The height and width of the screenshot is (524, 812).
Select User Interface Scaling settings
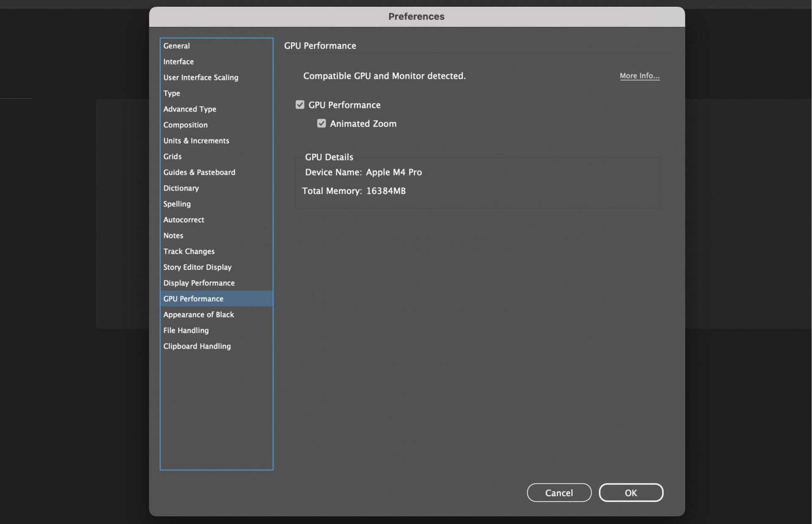tap(200, 77)
